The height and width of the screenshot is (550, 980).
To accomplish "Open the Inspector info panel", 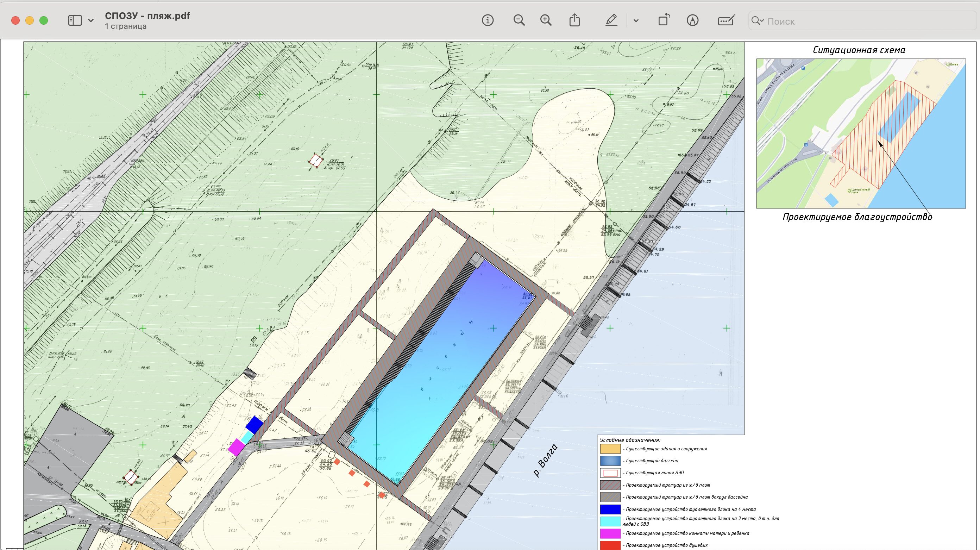I will [x=487, y=20].
